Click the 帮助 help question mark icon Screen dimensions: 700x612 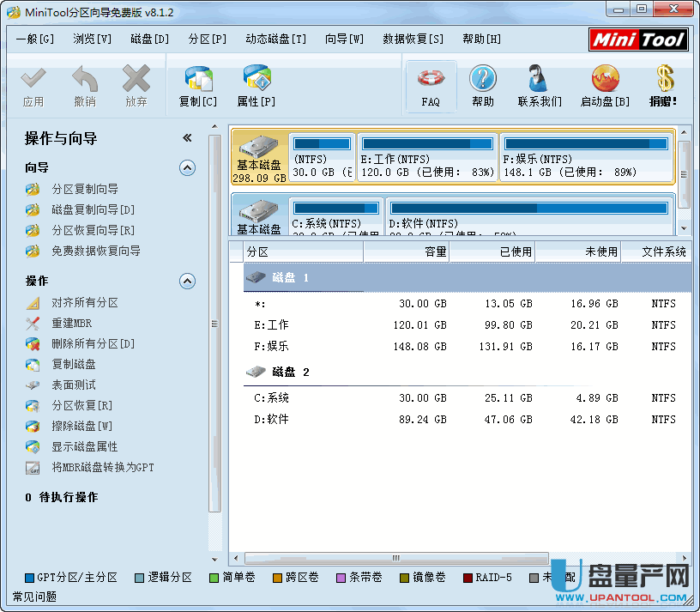pos(483,86)
